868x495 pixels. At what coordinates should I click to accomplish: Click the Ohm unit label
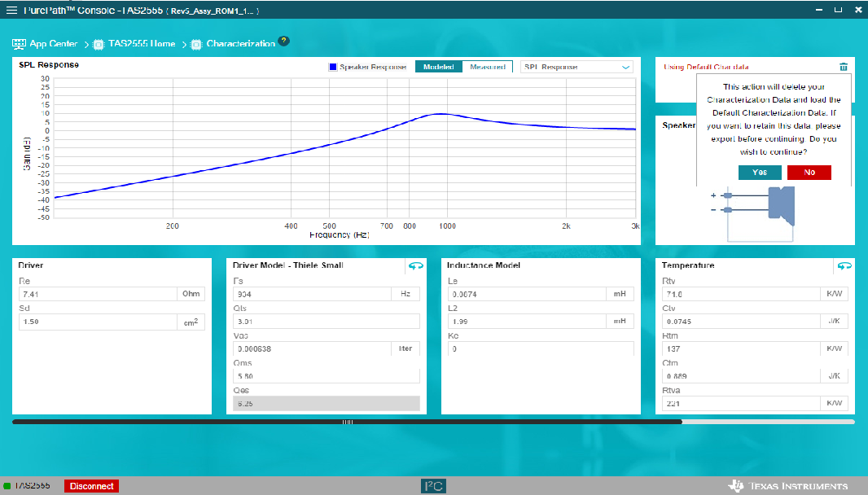191,294
